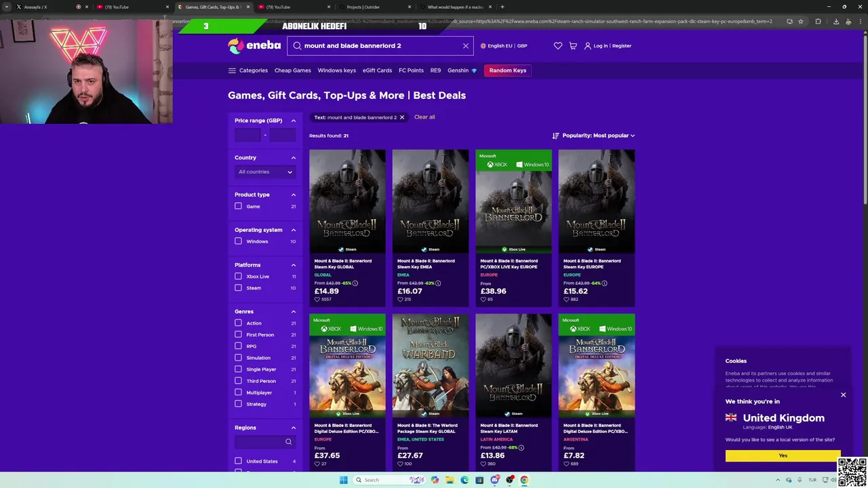The width and height of the screenshot is (868, 488).
Task: Open a new browser tab with plus icon
Action: point(502,7)
